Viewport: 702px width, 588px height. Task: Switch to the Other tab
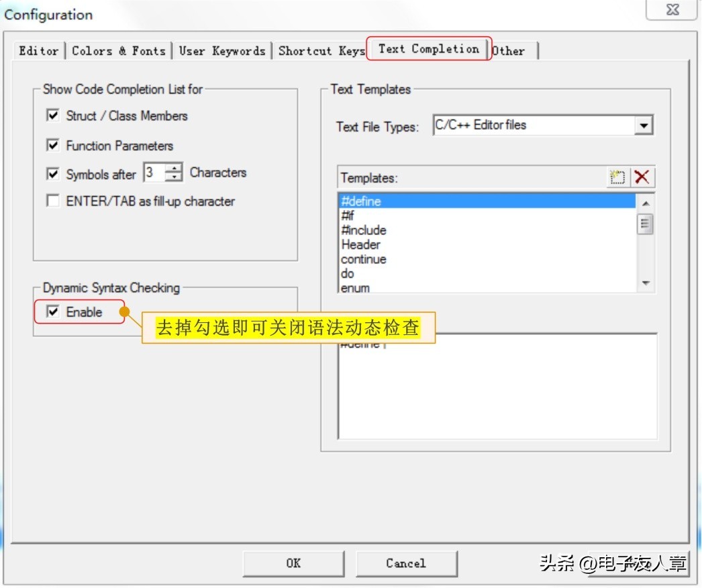pyautogui.click(x=509, y=50)
